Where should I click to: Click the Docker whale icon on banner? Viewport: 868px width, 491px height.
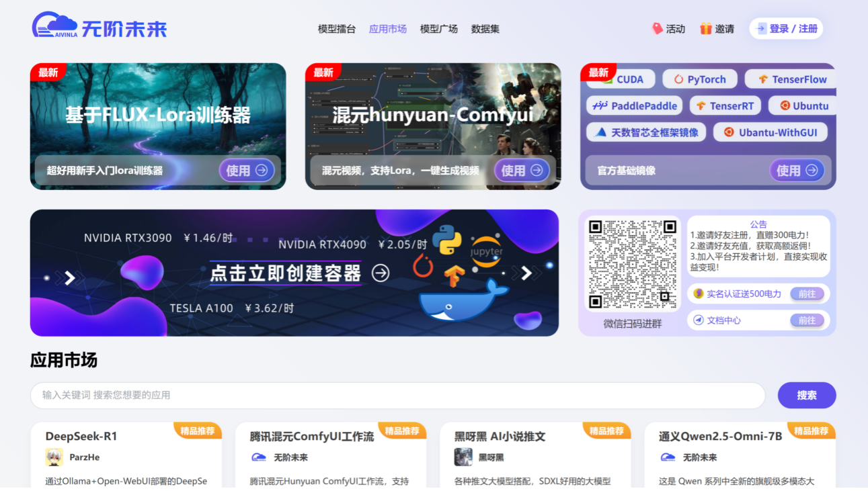pyautogui.click(x=464, y=301)
